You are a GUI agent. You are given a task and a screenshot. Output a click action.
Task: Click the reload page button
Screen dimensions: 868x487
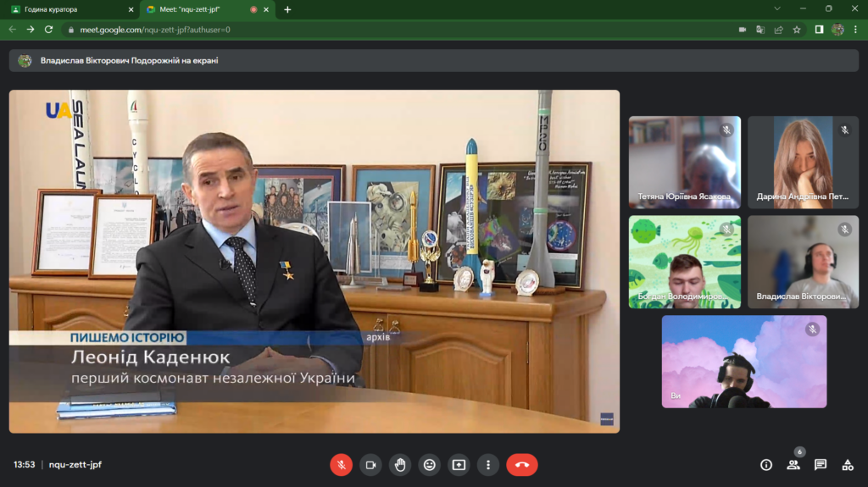[x=49, y=29]
